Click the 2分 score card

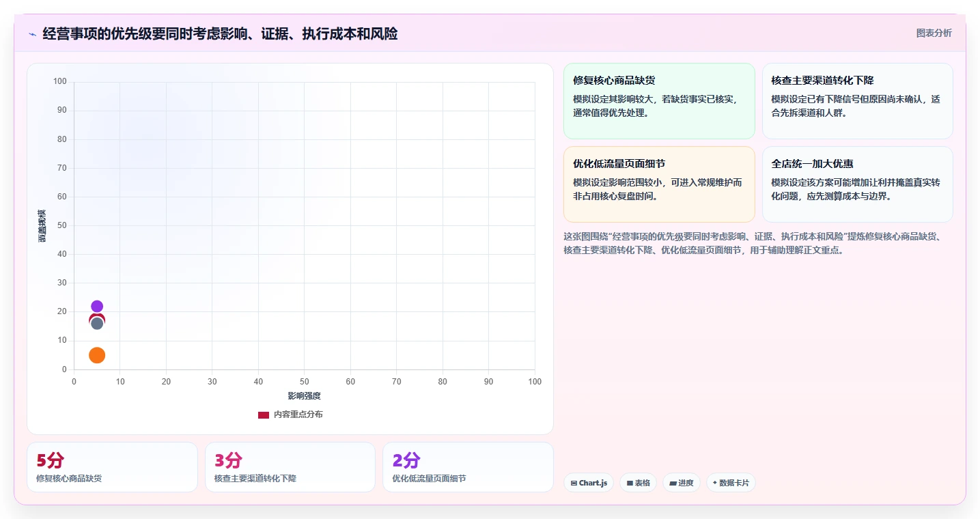pyautogui.click(x=468, y=467)
